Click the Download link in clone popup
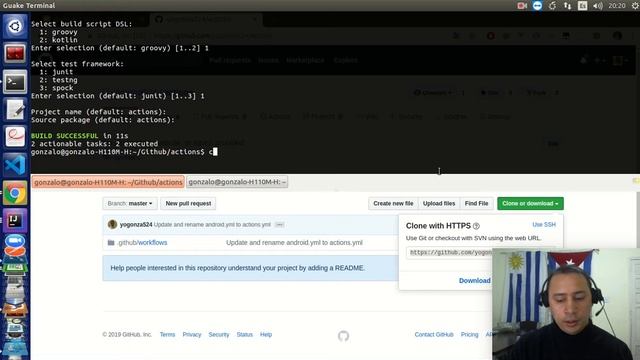 pyautogui.click(x=475, y=280)
